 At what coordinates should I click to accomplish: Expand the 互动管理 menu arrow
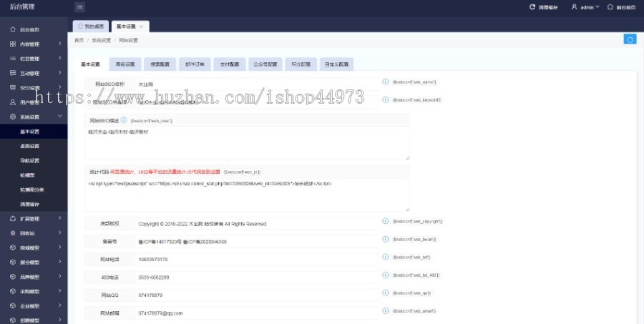(x=59, y=73)
